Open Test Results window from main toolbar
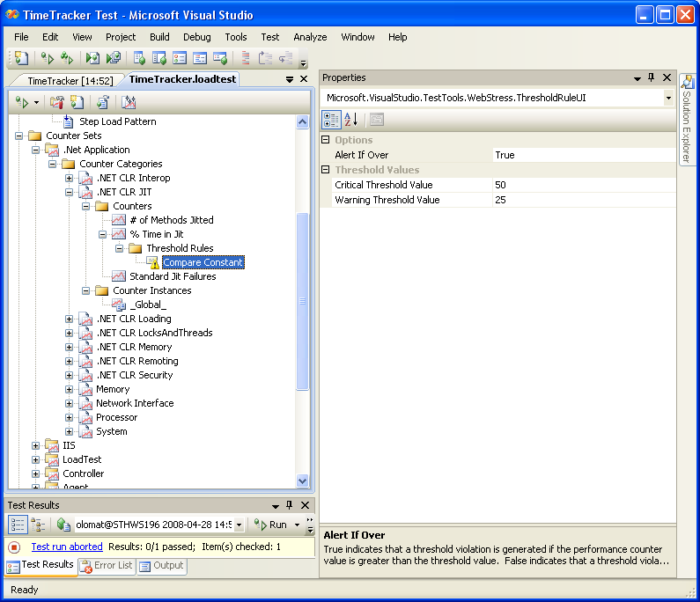This screenshot has width=700, height=602. (180, 58)
